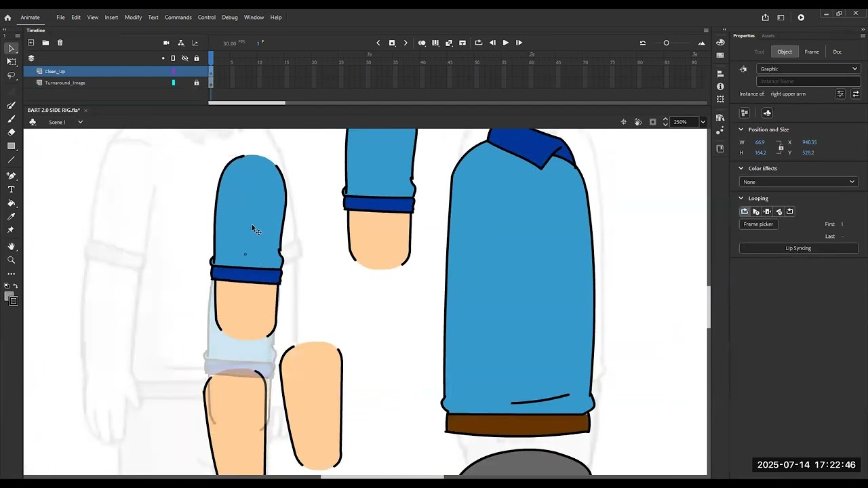Select the Hand tool
This screenshot has height=488, width=868.
click(x=12, y=246)
